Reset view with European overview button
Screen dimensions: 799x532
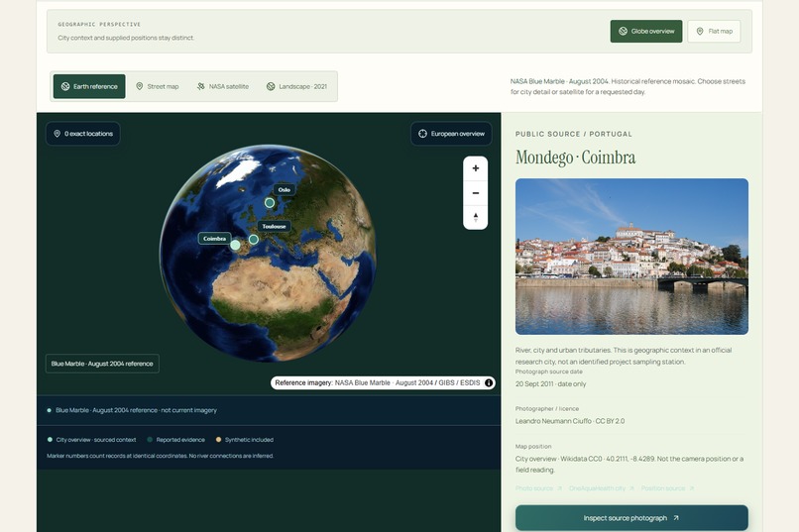tap(451, 134)
